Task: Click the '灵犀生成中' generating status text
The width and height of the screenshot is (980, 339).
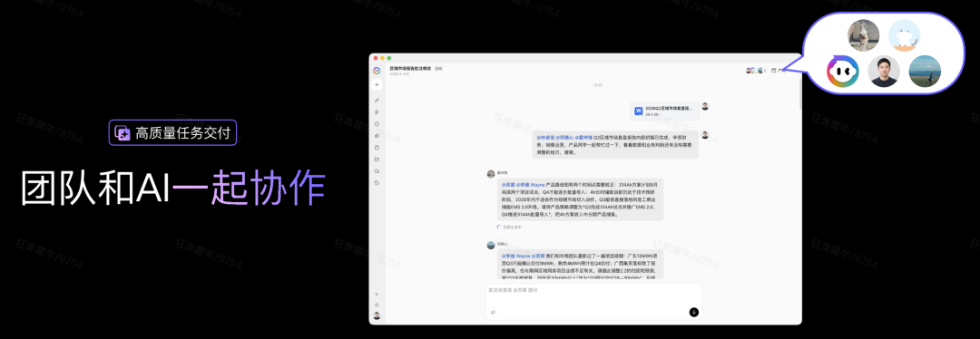Action: pyautogui.click(x=511, y=228)
